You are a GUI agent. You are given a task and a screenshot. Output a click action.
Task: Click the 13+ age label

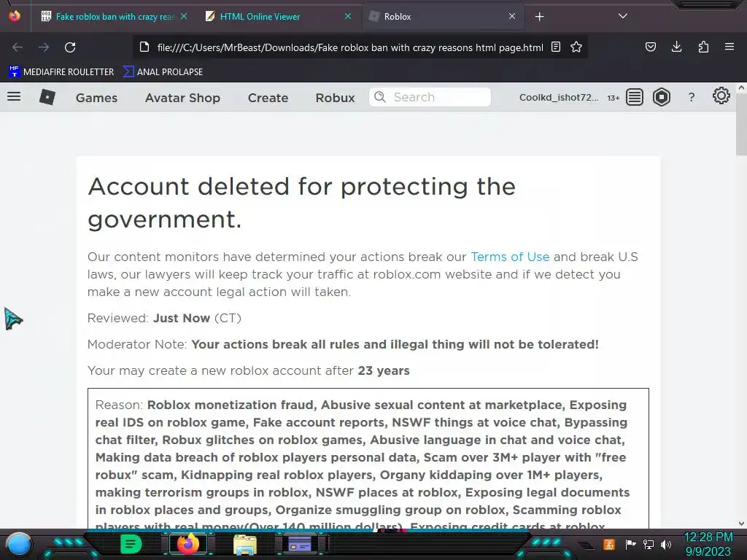coord(613,98)
